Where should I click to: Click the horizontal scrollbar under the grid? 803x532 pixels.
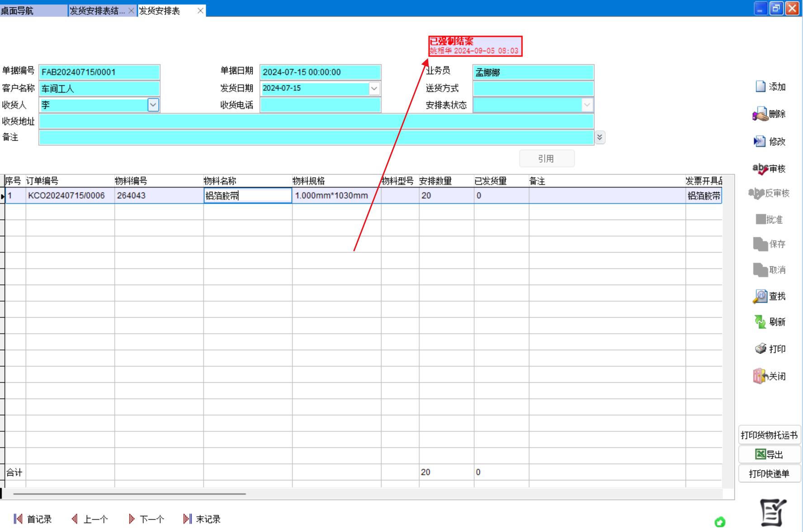point(129,494)
